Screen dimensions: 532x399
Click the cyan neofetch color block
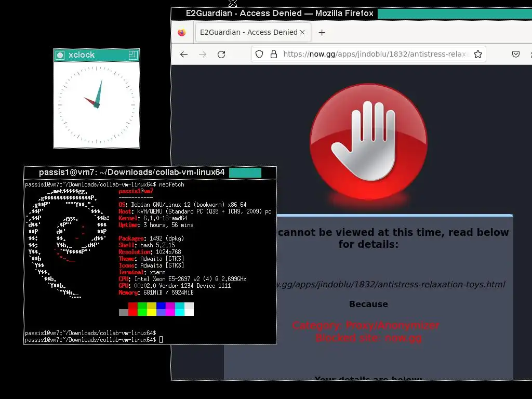pyautogui.click(x=180, y=309)
